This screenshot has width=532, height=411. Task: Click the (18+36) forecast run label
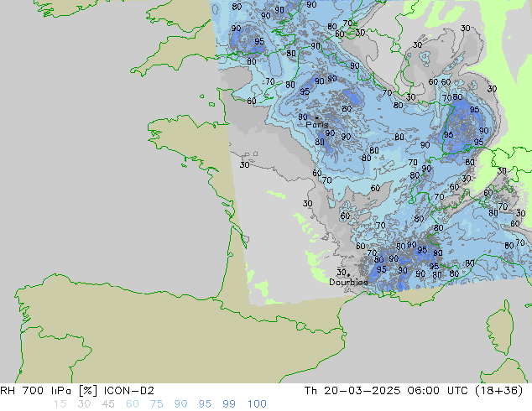(x=507, y=390)
